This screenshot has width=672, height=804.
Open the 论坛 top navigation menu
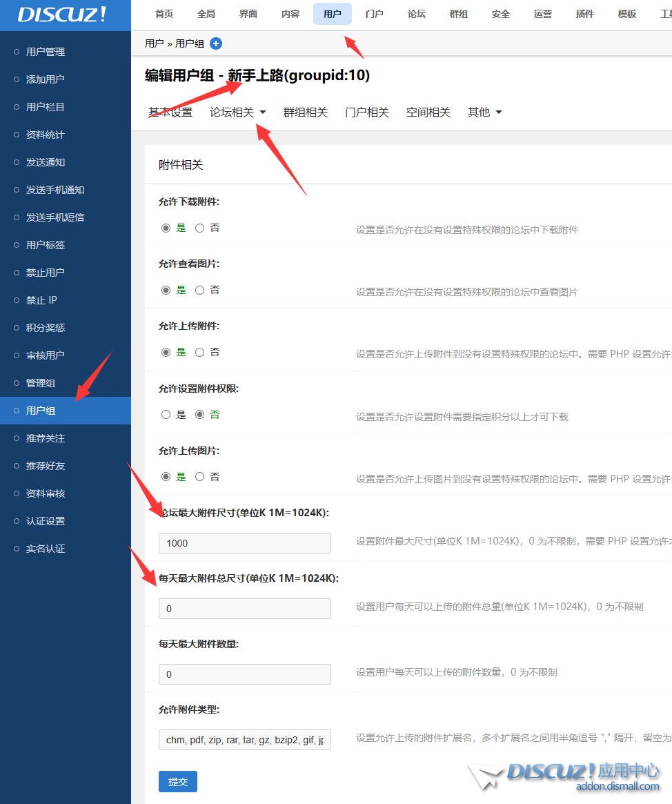[416, 14]
